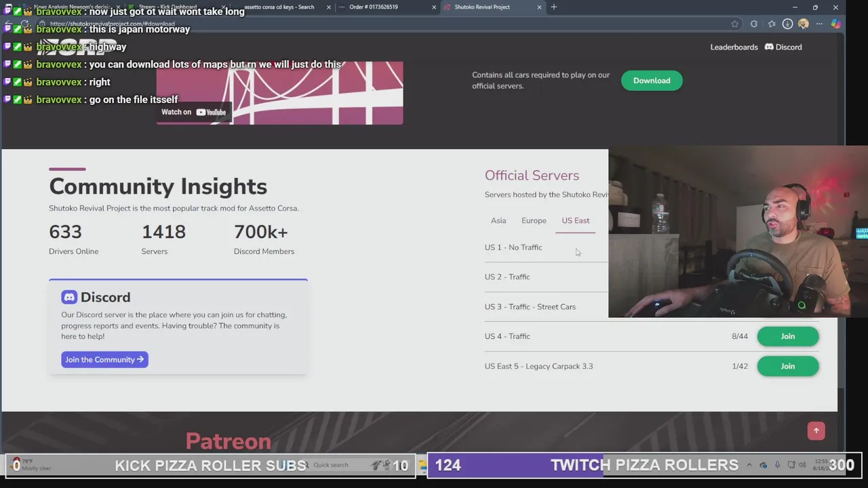868x488 pixels.
Task: Click the Join the Community button
Action: click(x=104, y=359)
